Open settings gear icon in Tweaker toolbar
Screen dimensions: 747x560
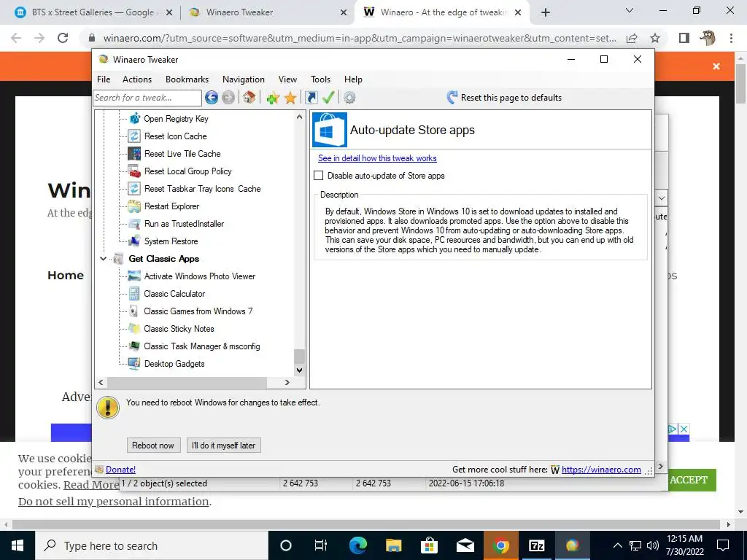click(349, 98)
